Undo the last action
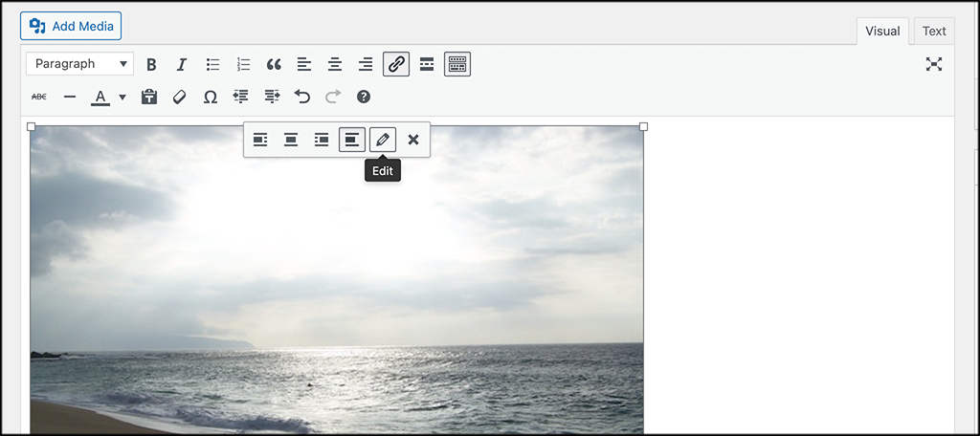Screen dimensions: 980x436 pos(302,97)
